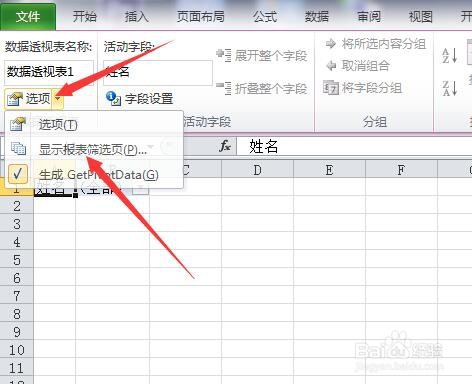Expand the 选项 dropdown arrow
Screen dimensions: 472x384
click(x=58, y=99)
